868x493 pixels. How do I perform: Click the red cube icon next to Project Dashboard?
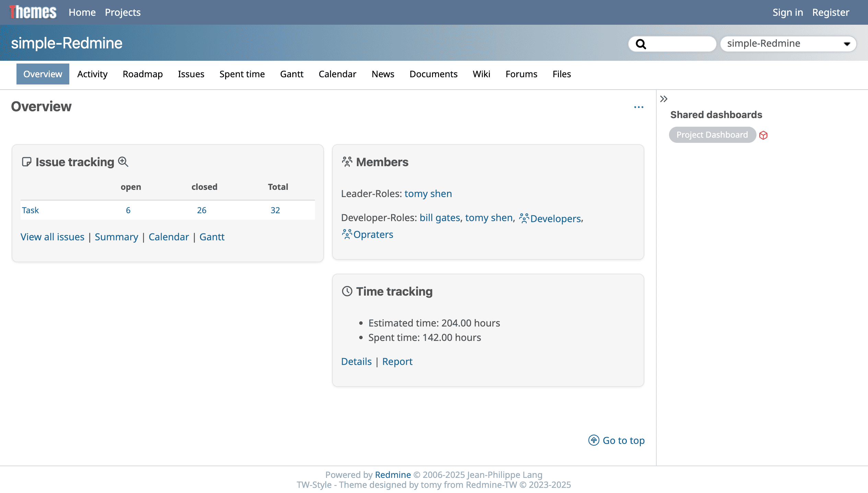click(763, 135)
